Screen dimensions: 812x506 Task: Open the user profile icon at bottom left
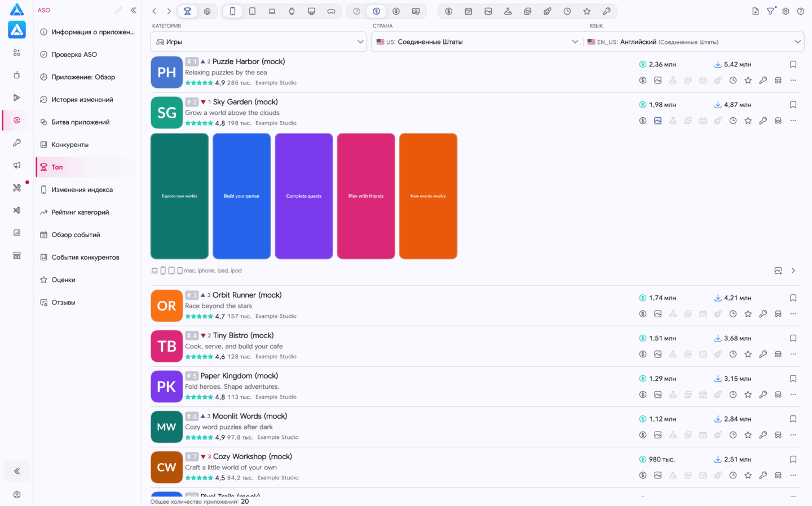click(x=17, y=495)
